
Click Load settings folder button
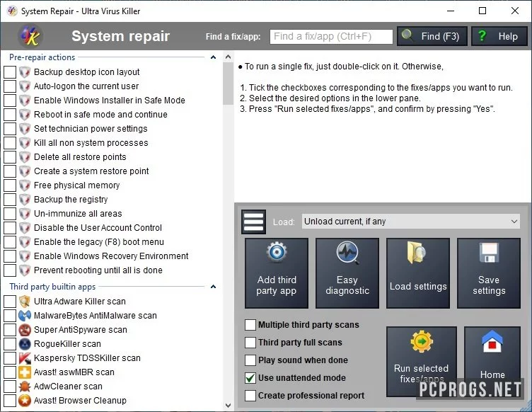tap(418, 273)
